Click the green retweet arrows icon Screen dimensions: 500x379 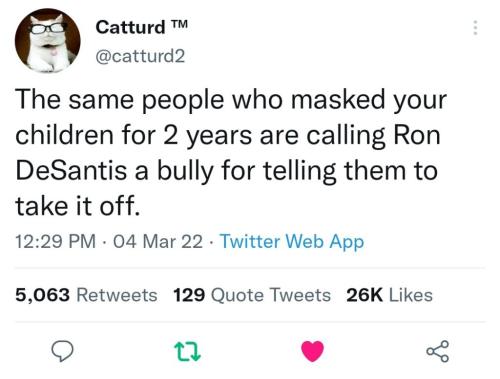pos(188,353)
